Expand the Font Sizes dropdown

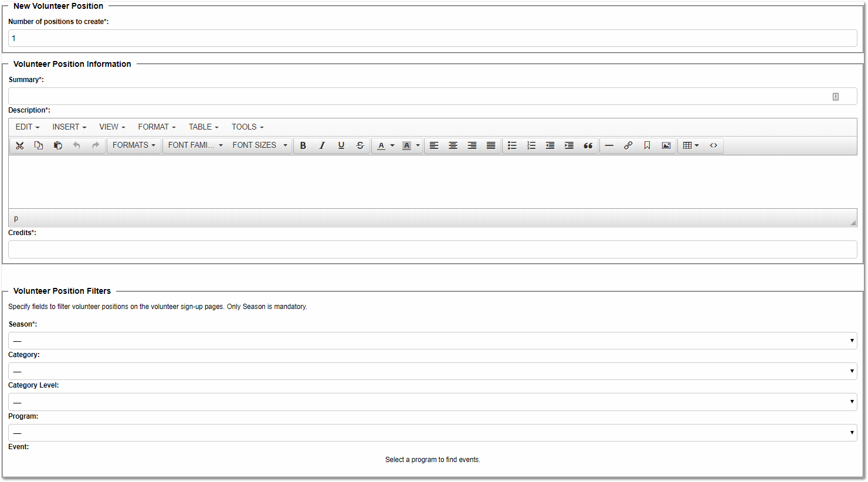point(260,145)
